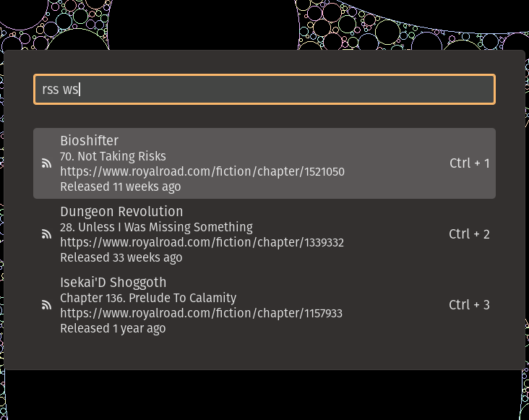This screenshot has width=529, height=420.
Task: Open the royalroad URL ending in 1157933
Action: [201, 313]
